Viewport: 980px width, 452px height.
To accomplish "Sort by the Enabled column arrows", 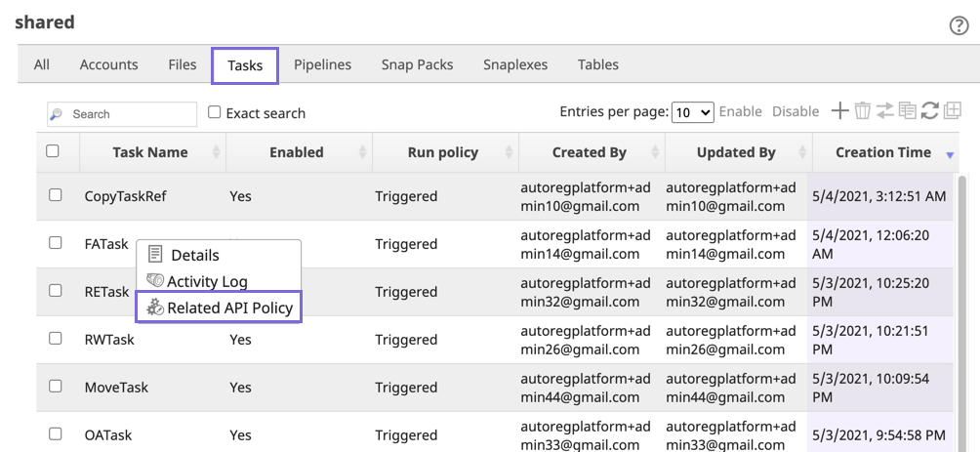I will click(362, 152).
